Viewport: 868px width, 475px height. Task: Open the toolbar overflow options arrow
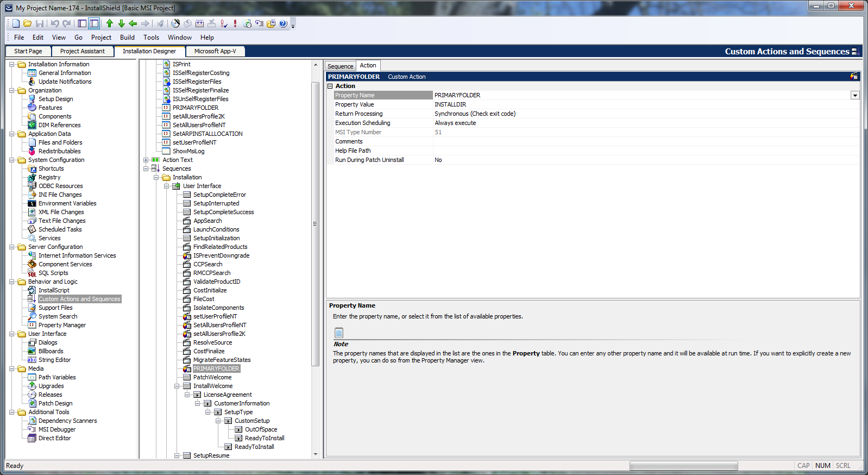293,25
